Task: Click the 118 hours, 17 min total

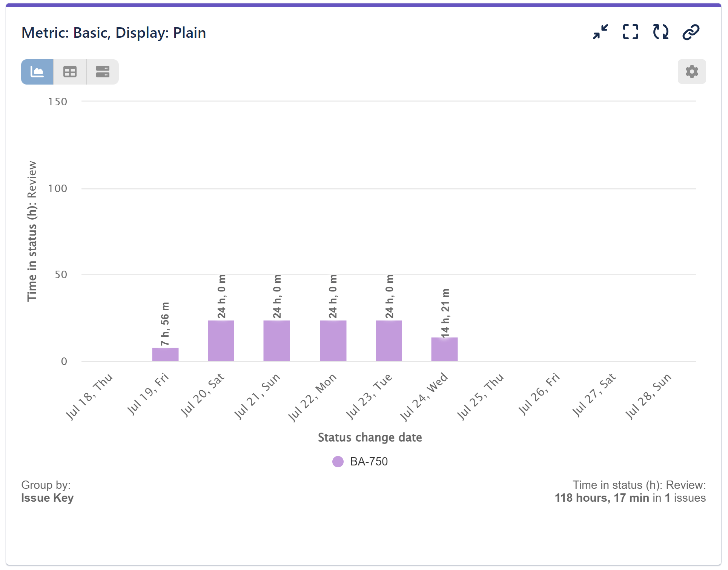Action: tap(602, 498)
